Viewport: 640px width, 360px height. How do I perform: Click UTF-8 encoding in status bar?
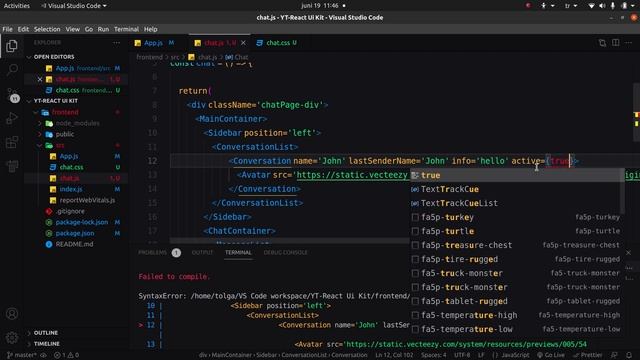(x=462, y=355)
